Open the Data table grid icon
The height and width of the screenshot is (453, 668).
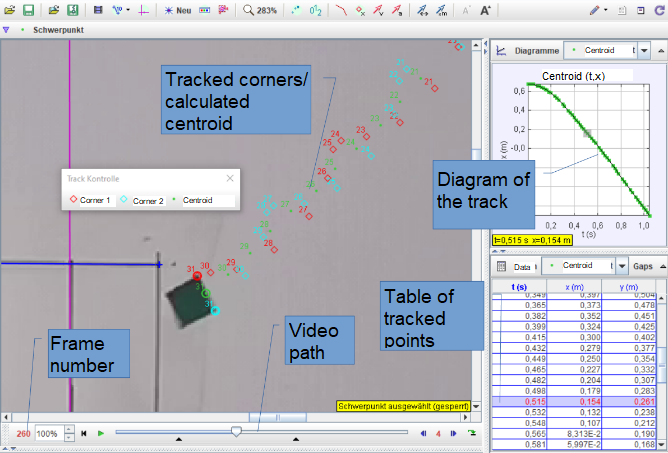click(x=501, y=267)
